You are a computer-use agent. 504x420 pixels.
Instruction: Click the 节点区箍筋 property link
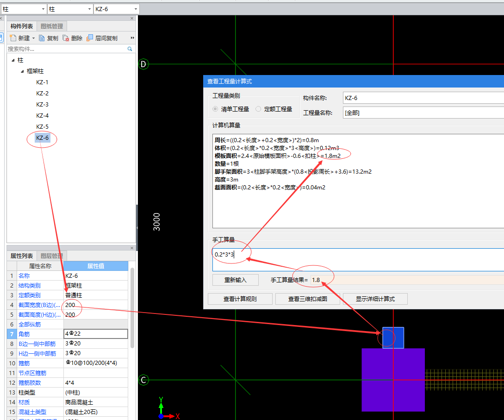[x=32, y=373]
